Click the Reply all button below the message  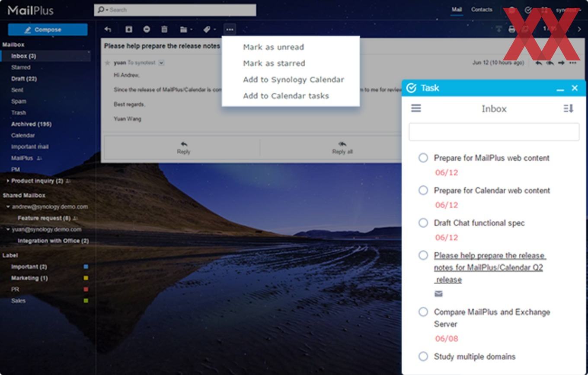[x=342, y=147]
